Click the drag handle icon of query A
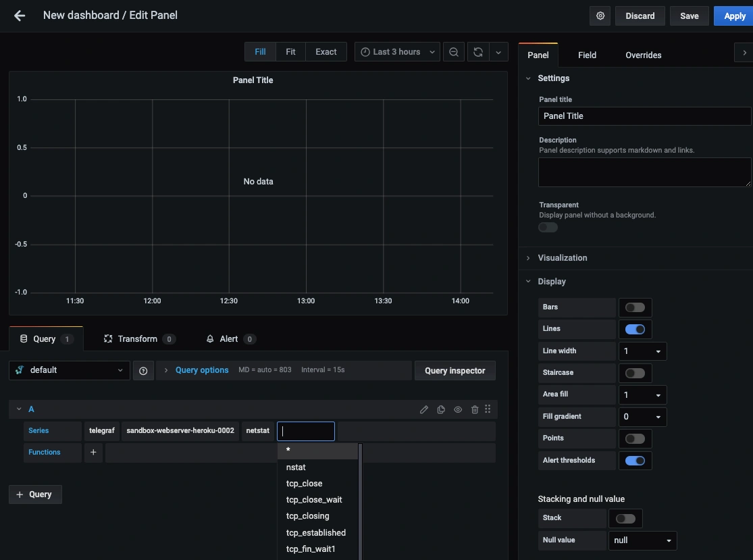Viewport: 753px width, 560px height. coord(488,409)
